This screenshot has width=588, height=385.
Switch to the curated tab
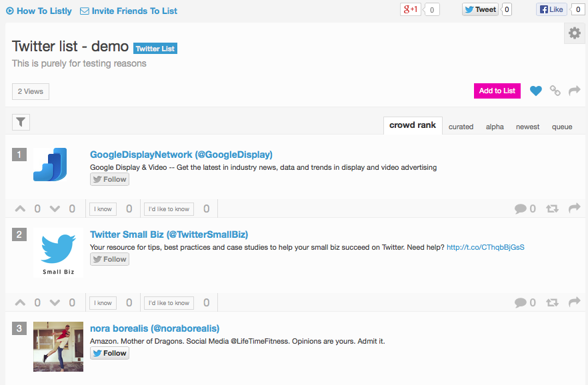[x=461, y=127]
